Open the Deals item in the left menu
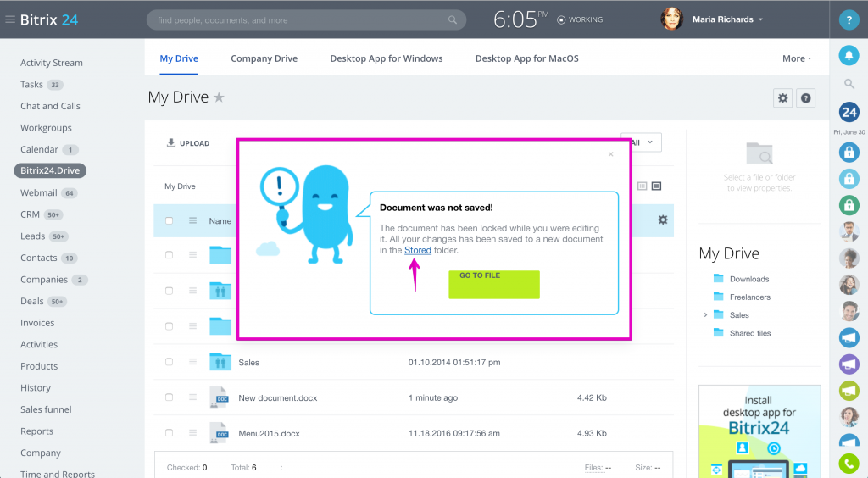The width and height of the screenshot is (868, 478). [x=32, y=302]
